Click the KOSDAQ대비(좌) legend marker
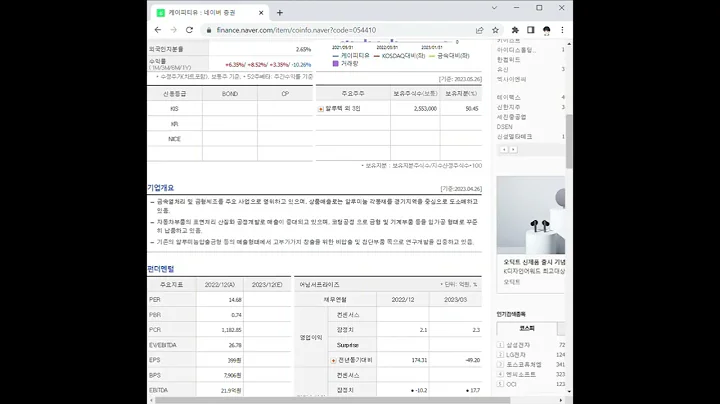720x404 pixels. tap(377, 56)
